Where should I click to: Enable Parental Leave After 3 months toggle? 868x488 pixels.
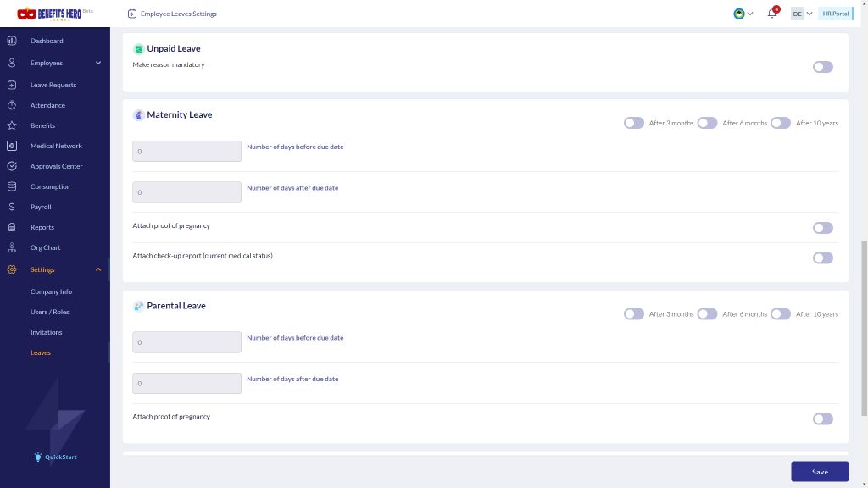pos(634,314)
